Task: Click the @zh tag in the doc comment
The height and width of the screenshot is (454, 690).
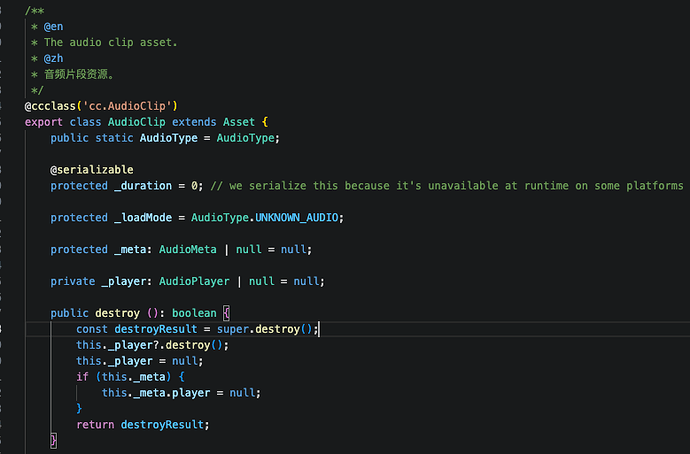Action: 53,58
